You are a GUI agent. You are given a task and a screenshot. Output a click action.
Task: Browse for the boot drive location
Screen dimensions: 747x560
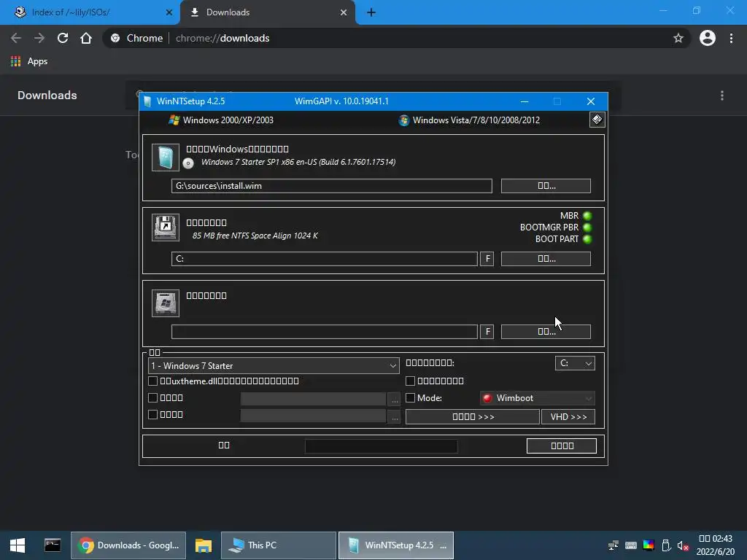pyautogui.click(x=546, y=259)
